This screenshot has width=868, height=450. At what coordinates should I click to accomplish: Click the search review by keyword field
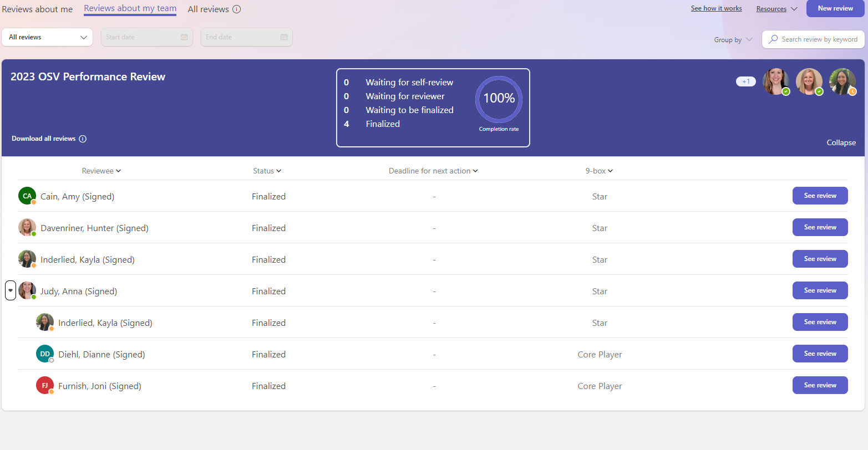[x=819, y=39]
